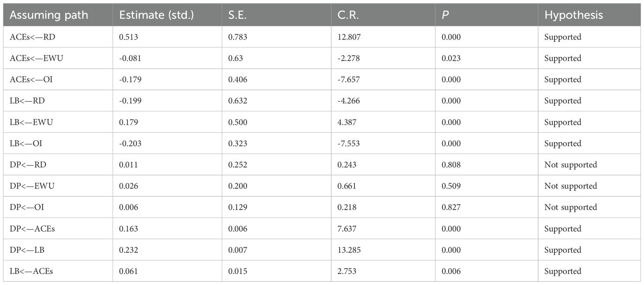The image size is (644, 285).
Task: Click the 'C.R.' column header
Action: [347, 15]
